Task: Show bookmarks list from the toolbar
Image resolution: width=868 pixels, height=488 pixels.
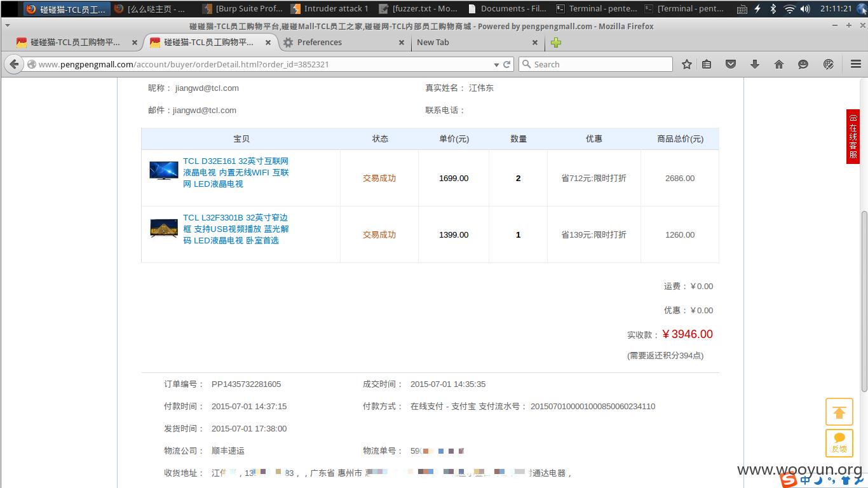Action: (x=707, y=64)
